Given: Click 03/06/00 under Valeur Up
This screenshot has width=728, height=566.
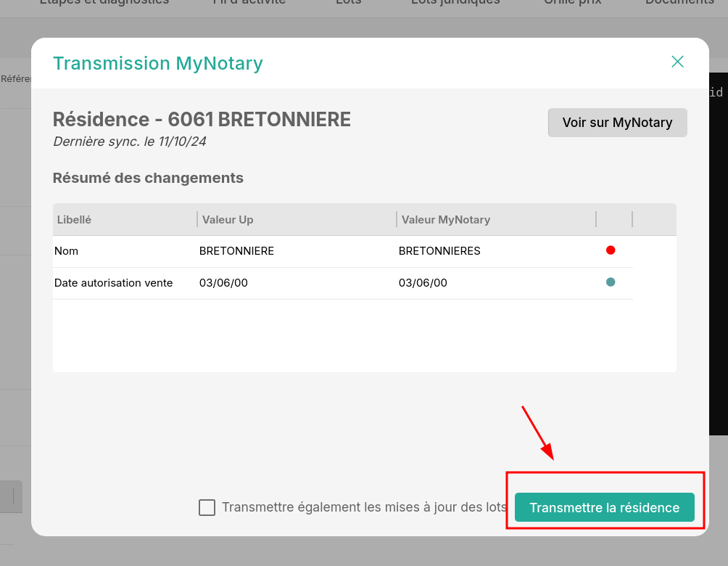Looking at the screenshot, I should 223,283.
